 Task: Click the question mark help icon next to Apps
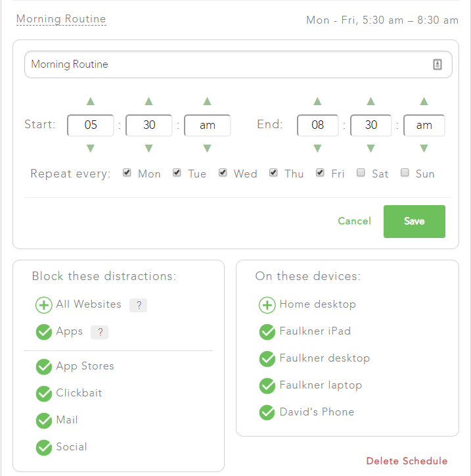[99, 332]
